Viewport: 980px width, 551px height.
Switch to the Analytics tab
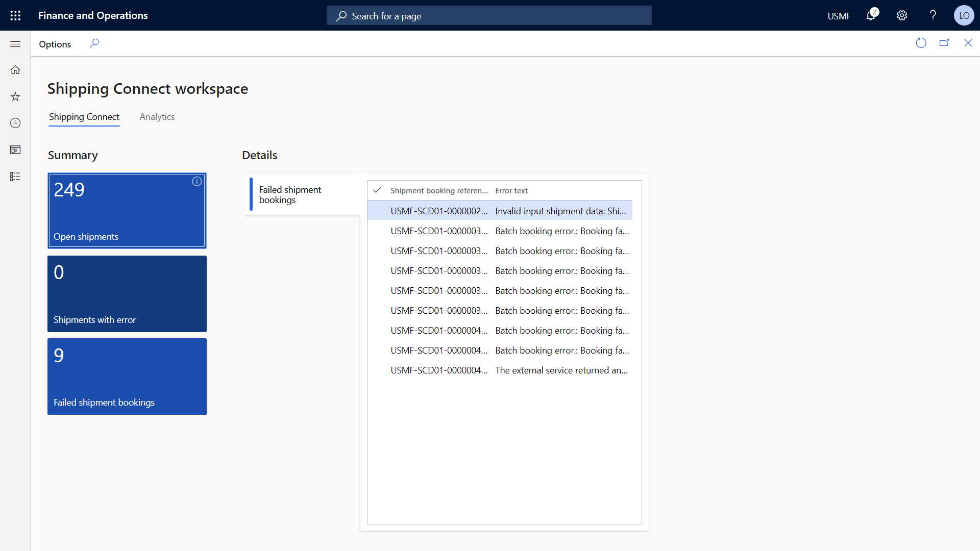[x=157, y=117]
